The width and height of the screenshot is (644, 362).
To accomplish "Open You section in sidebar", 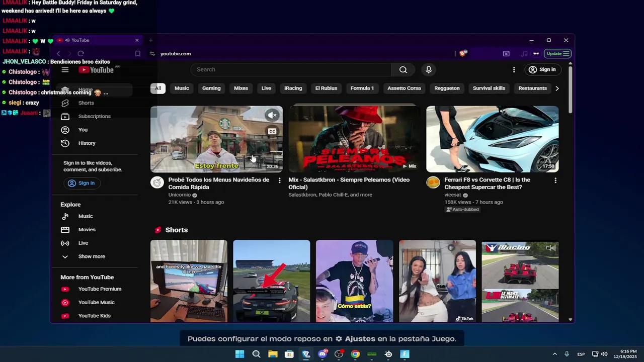I will pyautogui.click(x=94, y=130).
